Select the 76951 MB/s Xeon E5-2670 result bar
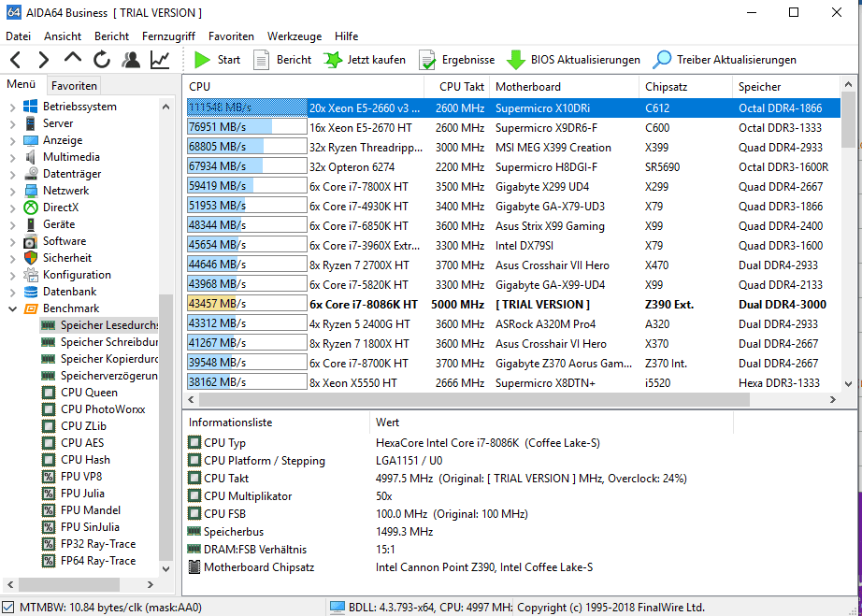Screen dimensions: 862x616 coord(247,127)
